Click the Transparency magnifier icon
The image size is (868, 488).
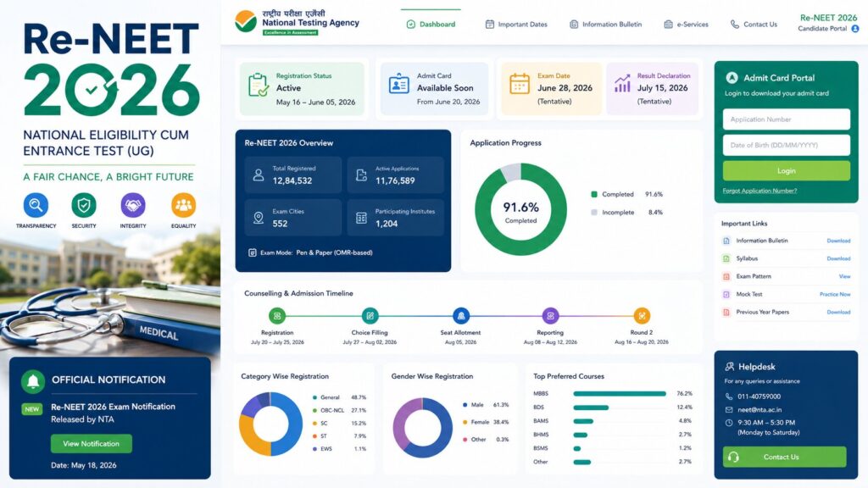pyautogui.click(x=36, y=205)
